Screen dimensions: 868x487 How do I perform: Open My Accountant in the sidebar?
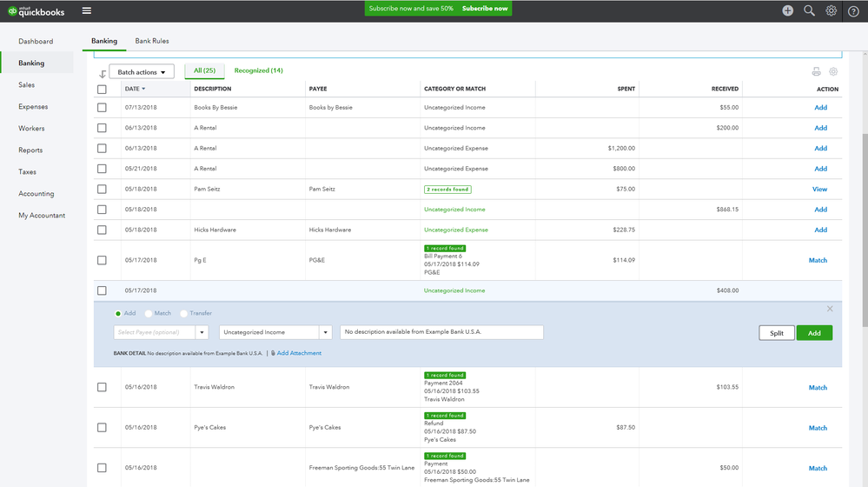click(42, 216)
